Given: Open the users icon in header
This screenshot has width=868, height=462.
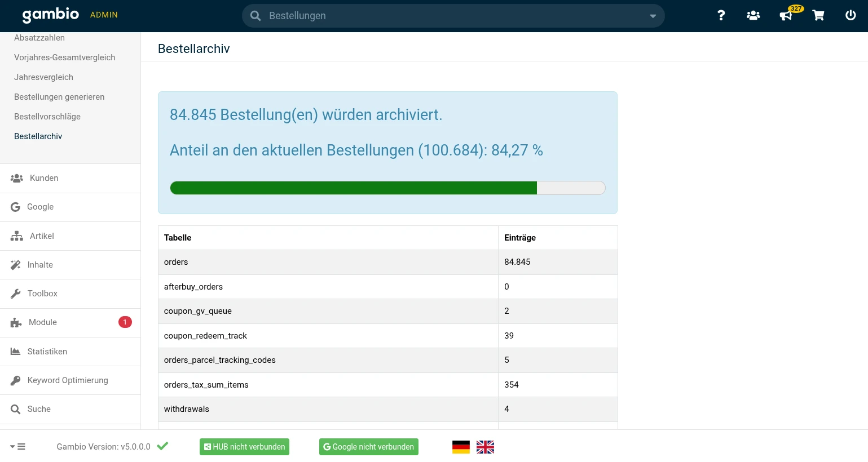Looking at the screenshot, I should 753,16.
